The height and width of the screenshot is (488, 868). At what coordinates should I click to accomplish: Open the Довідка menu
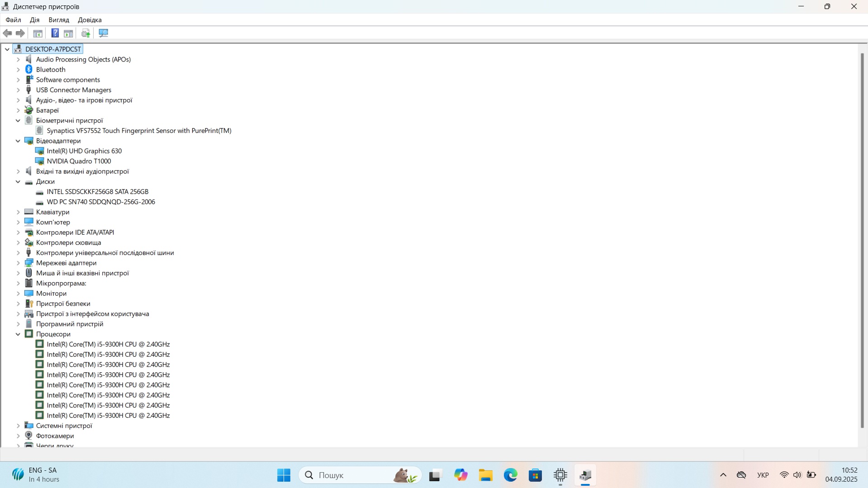90,20
